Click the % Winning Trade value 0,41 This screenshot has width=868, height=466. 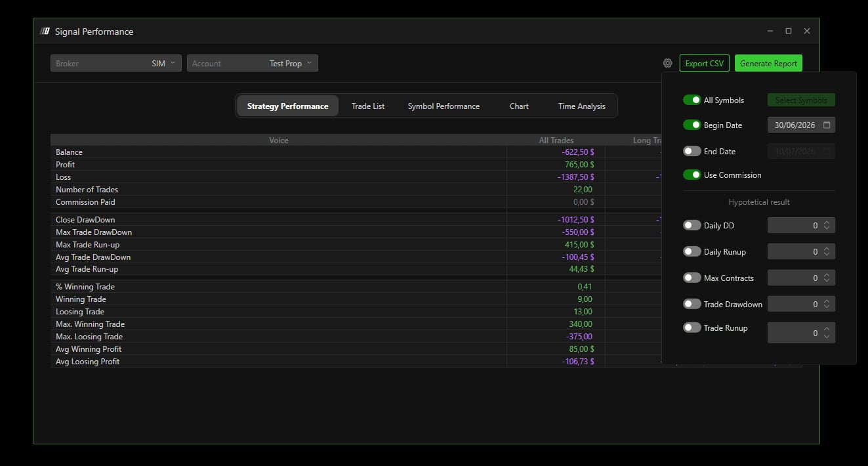point(585,287)
